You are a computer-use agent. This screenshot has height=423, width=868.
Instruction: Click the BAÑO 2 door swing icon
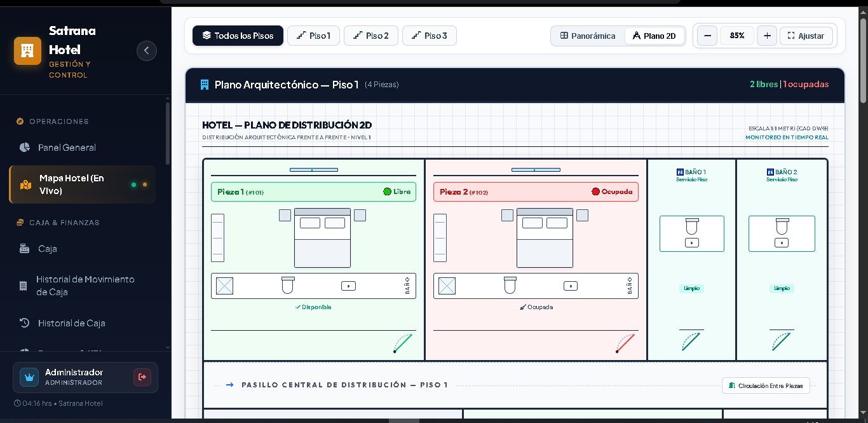(x=782, y=342)
